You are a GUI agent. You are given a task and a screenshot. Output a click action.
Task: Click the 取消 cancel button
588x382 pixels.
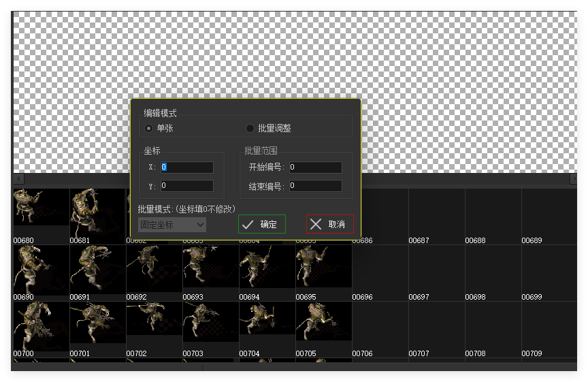[x=330, y=225]
